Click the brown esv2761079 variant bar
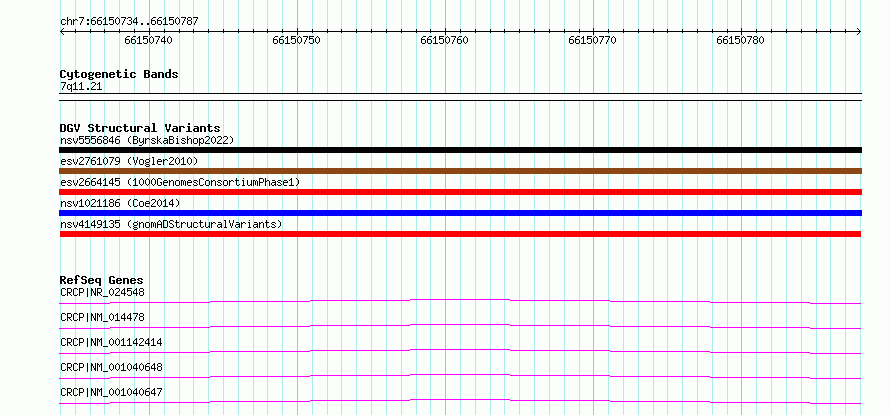The width and height of the screenshot is (890, 415). click(x=460, y=171)
